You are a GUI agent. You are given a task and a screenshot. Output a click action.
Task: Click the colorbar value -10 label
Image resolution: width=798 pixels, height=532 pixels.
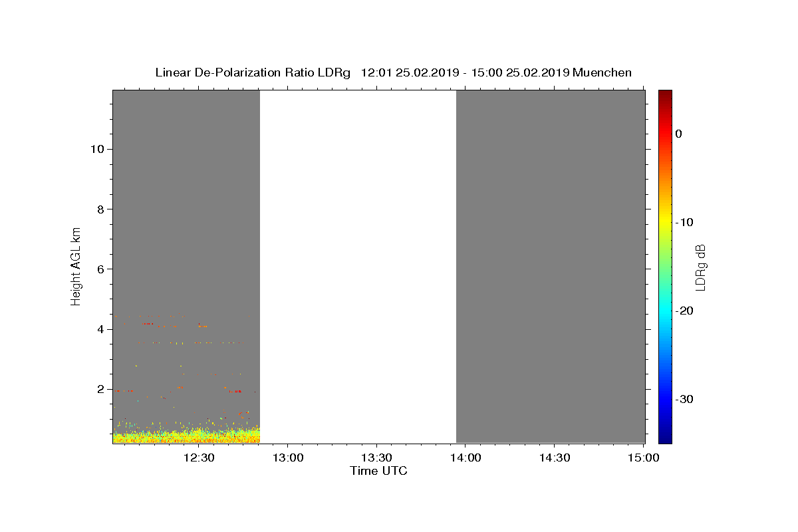(x=685, y=222)
